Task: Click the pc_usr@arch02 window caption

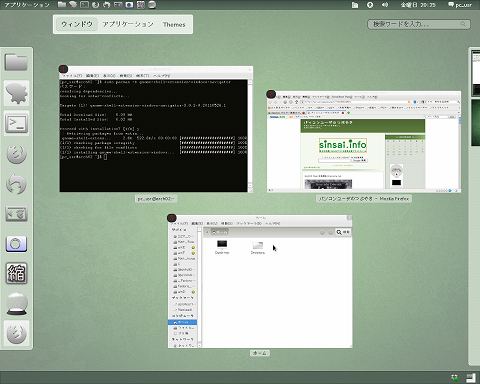Action: pos(156,199)
